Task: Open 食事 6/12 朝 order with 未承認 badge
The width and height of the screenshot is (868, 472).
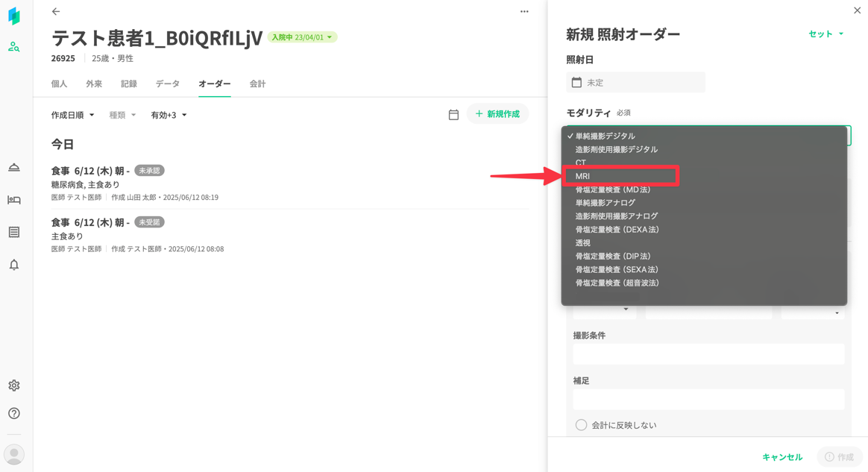Action: click(x=289, y=183)
